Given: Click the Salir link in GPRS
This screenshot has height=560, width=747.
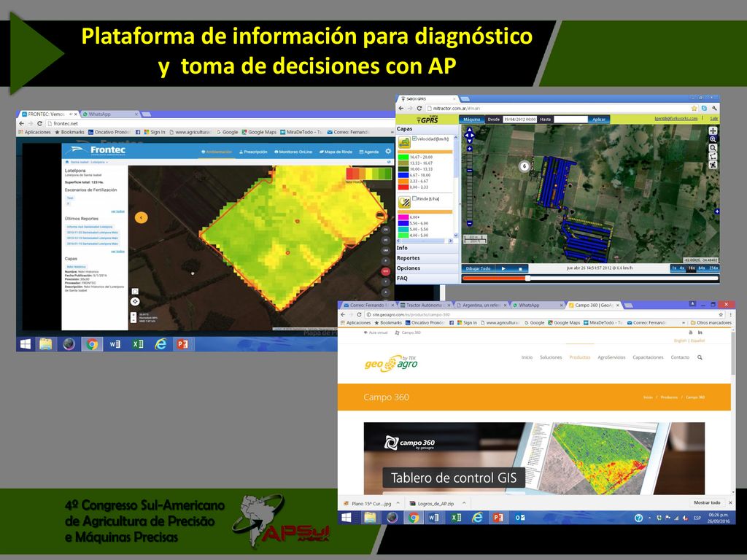Looking at the screenshot, I should (713, 118).
